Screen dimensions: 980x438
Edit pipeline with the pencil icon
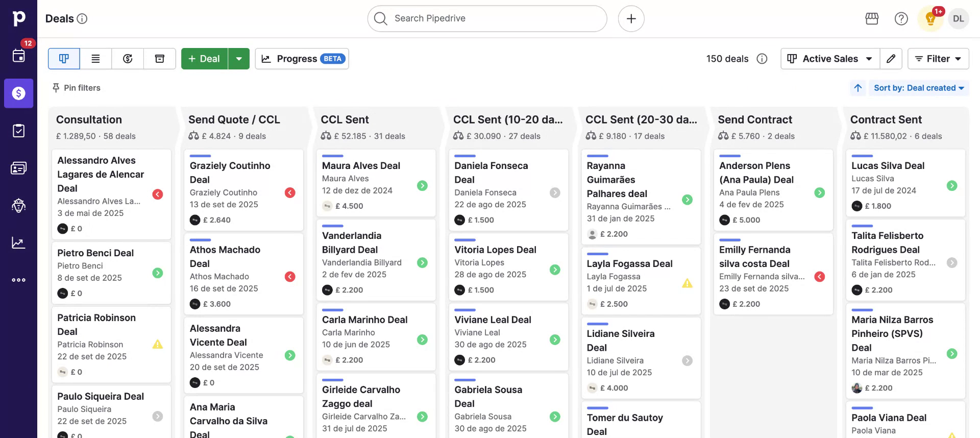pyautogui.click(x=891, y=59)
